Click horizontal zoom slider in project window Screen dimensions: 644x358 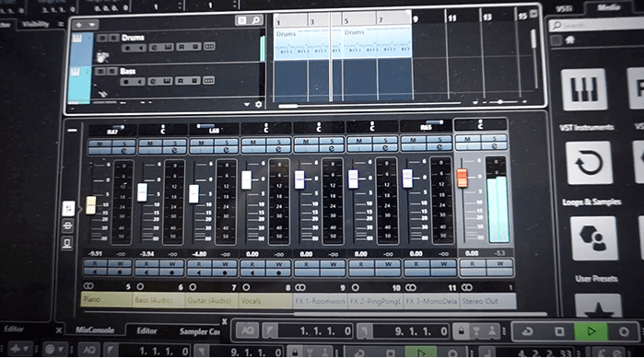(x=500, y=102)
